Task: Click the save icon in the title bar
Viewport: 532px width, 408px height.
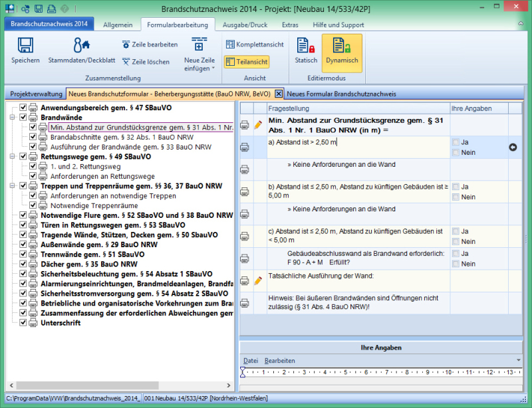Action: (39, 9)
